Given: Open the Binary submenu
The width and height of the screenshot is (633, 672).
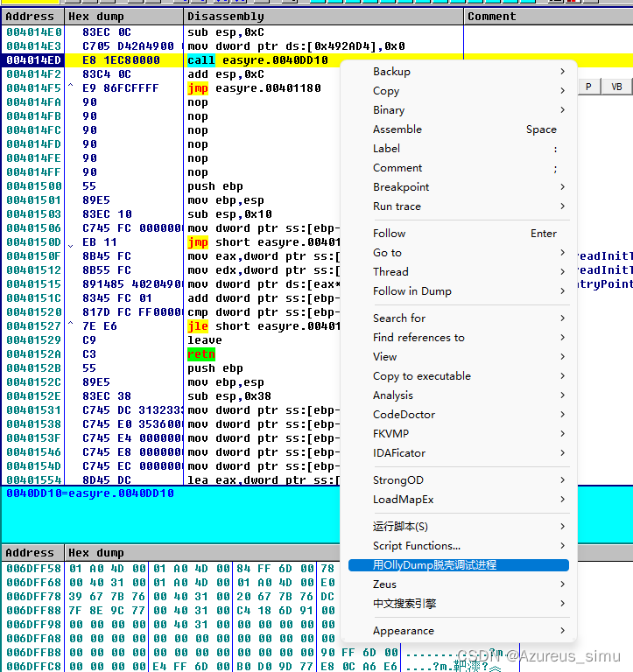Looking at the screenshot, I should pyautogui.click(x=459, y=110).
